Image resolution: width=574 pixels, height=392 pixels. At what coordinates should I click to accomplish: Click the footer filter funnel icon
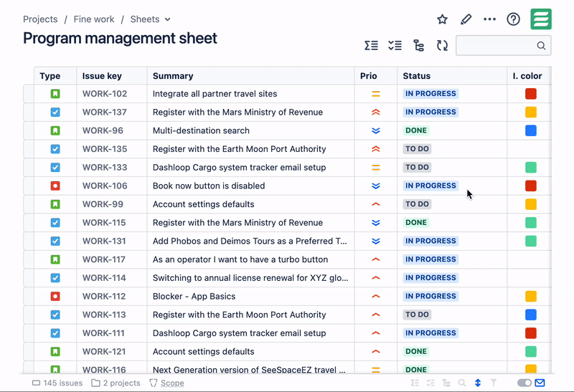pos(494,383)
